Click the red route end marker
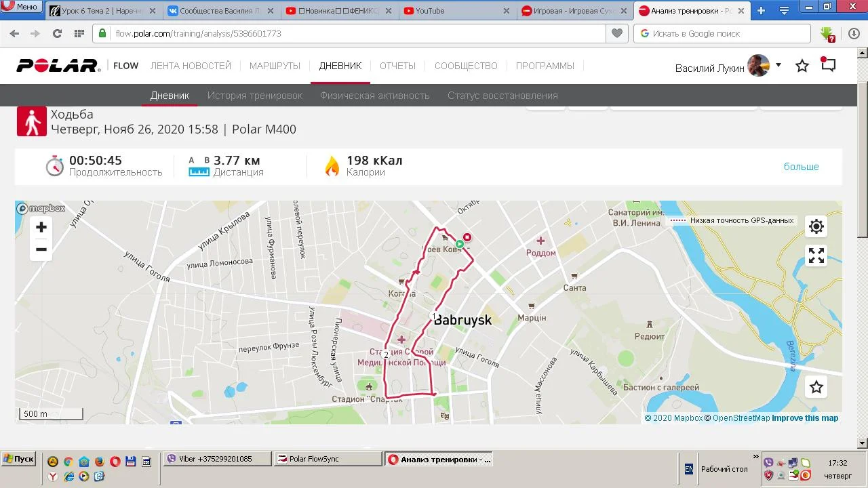The image size is (868, 488). pyautogui.click(x=467, y=238)
